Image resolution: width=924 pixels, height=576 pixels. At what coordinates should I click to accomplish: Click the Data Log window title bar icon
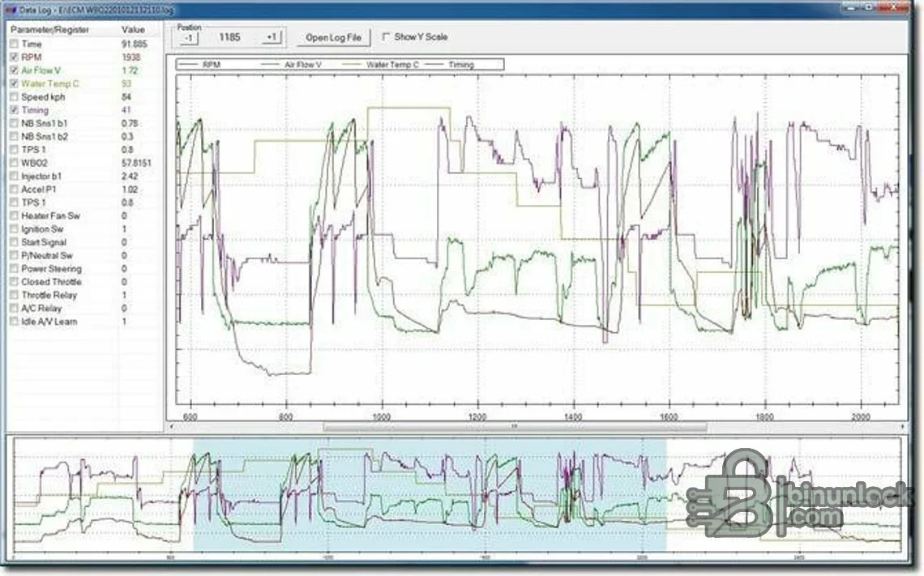(x=10, y=10)
